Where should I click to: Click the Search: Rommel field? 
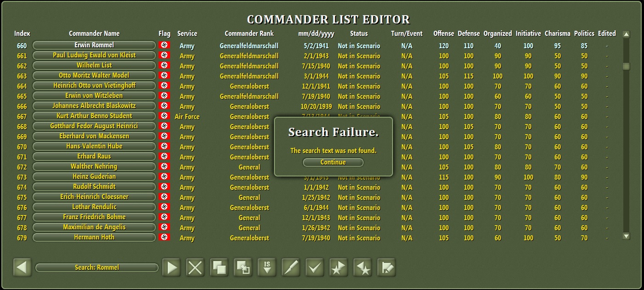pyautogui.click(x=97, y=267)
